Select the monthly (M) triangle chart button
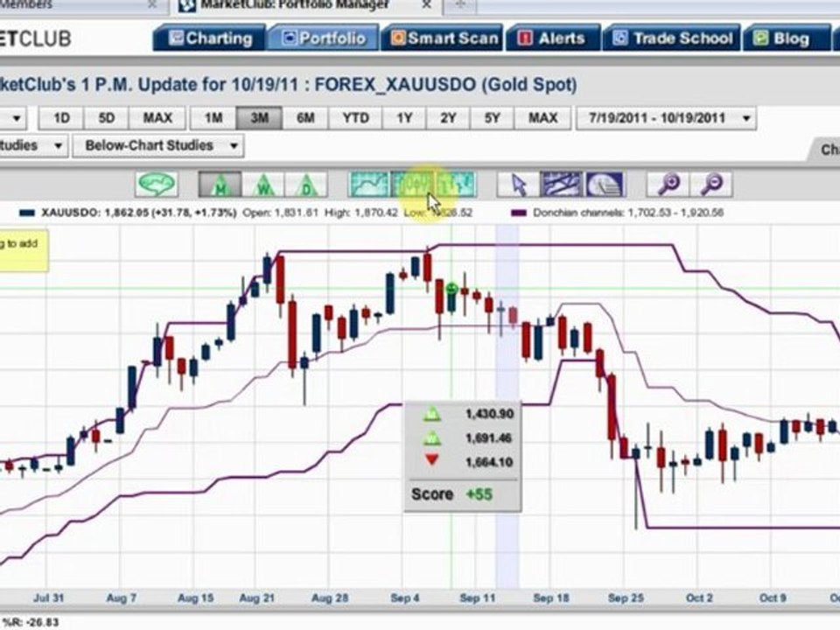840x630 pixels. pyautogui.click(x=220, y=185)
